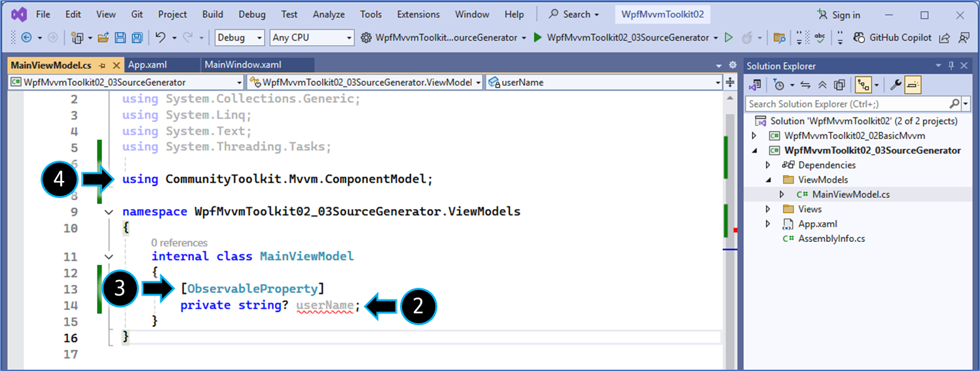Toggle Preview Selected Items button

click(914, 85)
